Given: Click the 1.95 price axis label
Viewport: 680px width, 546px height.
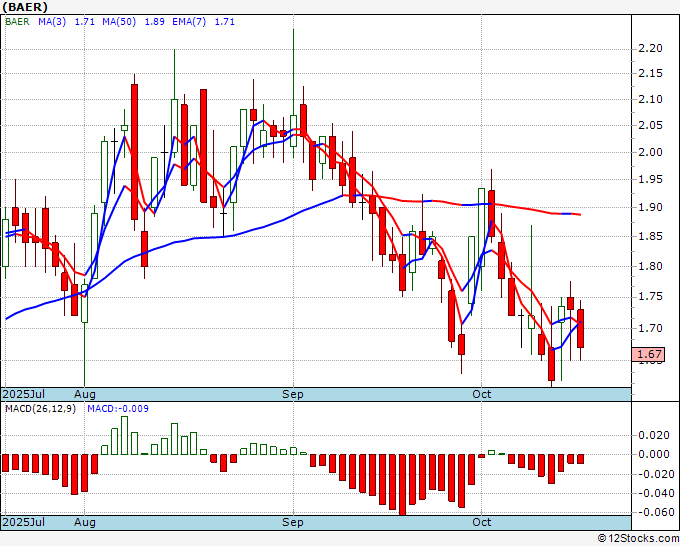Looking at the screenshot, I should pos(651,180).
